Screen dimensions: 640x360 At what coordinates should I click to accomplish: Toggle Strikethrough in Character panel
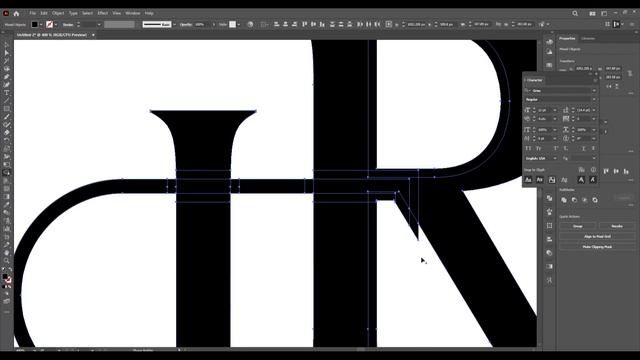coord(593,148)
